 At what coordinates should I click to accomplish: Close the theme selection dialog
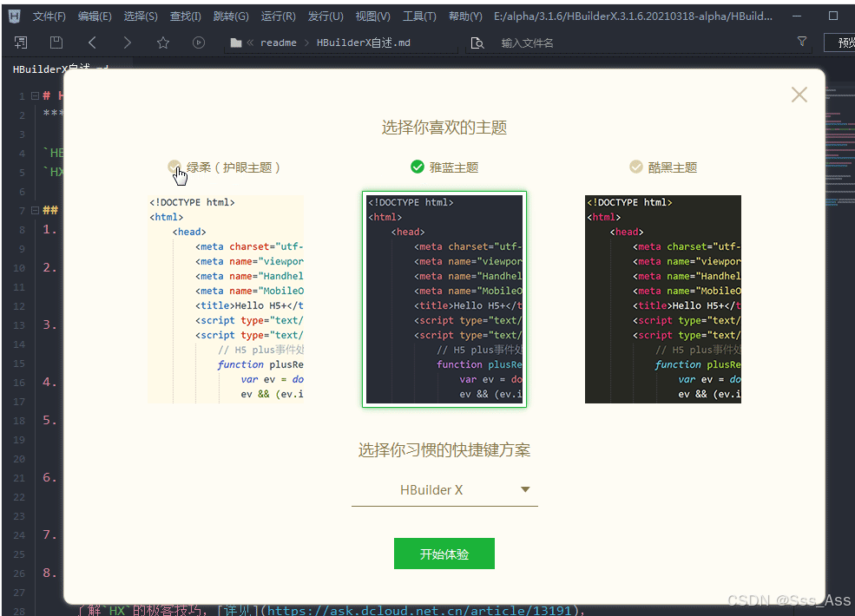point(799,95)
